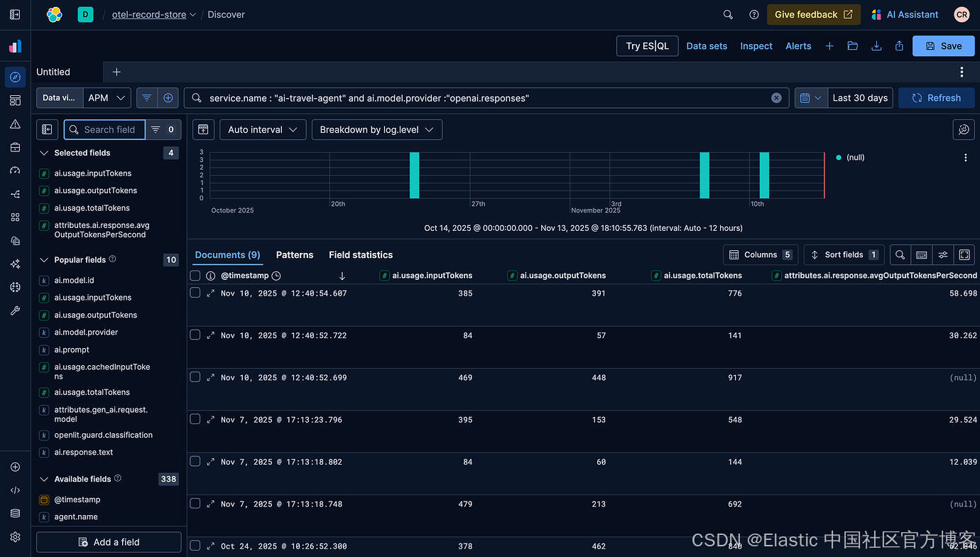Open the chart legend three-dot options
The width and height of the screenshot is (980, 557).
tap(965, 158)
